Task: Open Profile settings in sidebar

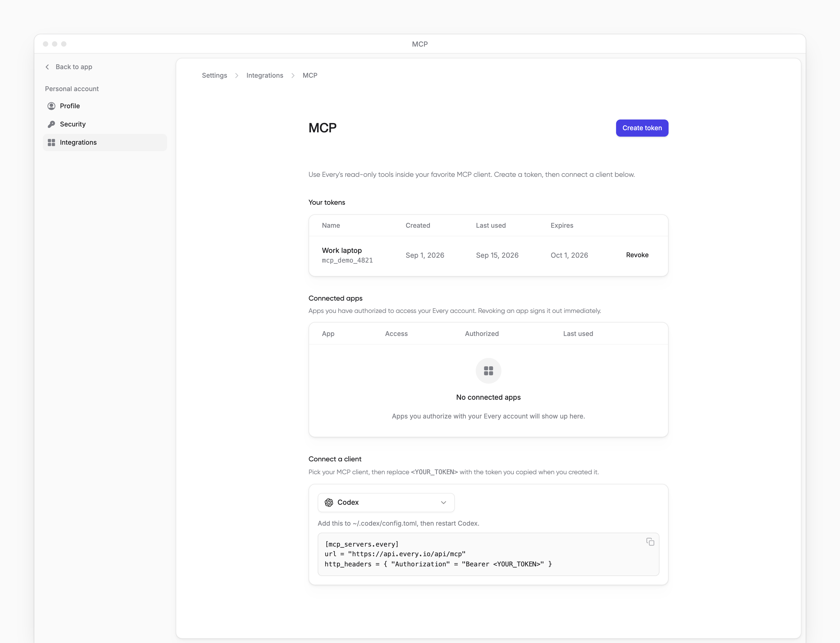Action: pos(104,106)
